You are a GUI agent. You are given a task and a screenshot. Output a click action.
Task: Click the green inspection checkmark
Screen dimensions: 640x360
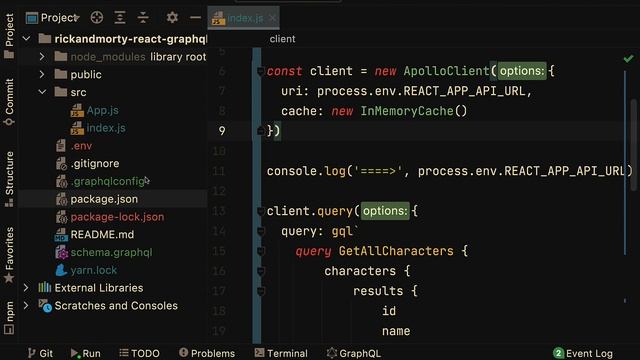click(628, 59)
